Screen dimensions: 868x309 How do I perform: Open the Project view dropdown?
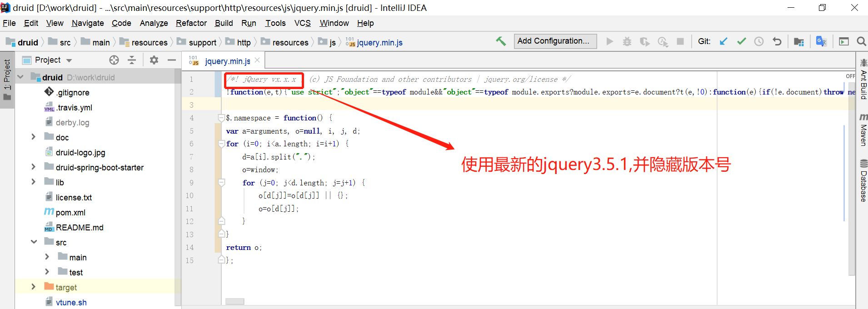(69, 60)
